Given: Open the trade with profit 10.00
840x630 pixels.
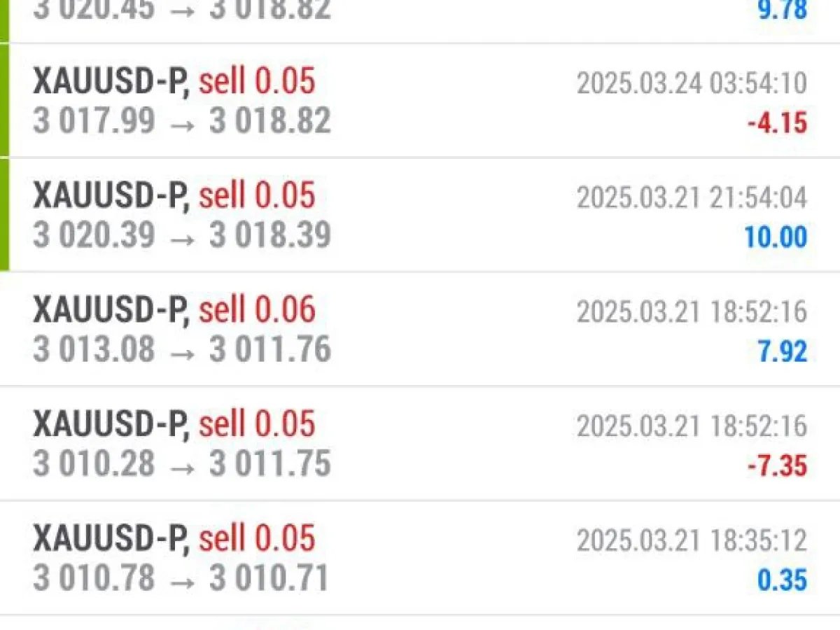Looking at the screenshot, I should coord(420,215).
